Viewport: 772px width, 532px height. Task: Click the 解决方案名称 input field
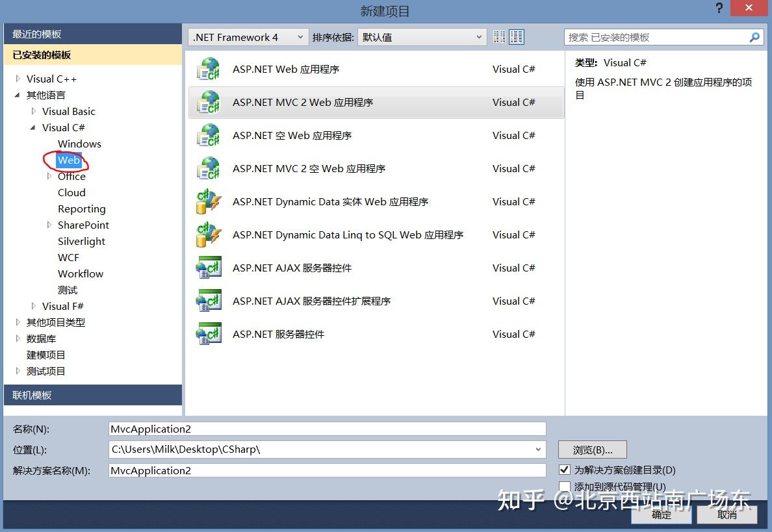327,470
